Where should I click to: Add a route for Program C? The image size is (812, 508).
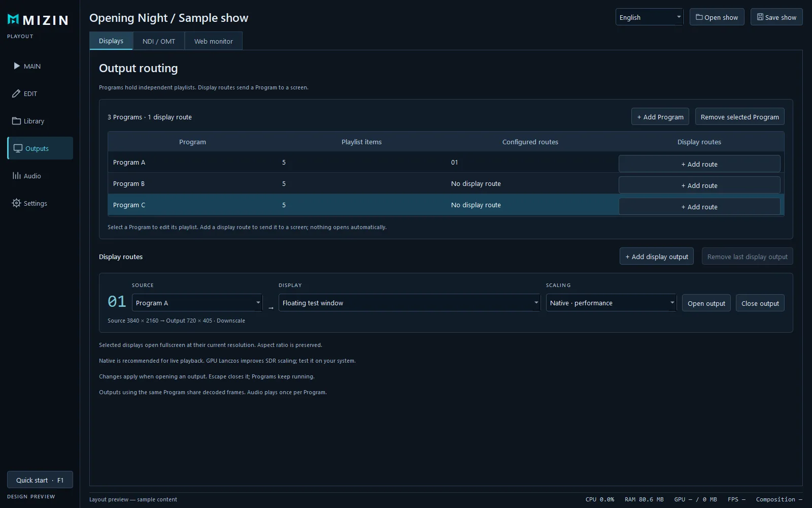point(699,207)
